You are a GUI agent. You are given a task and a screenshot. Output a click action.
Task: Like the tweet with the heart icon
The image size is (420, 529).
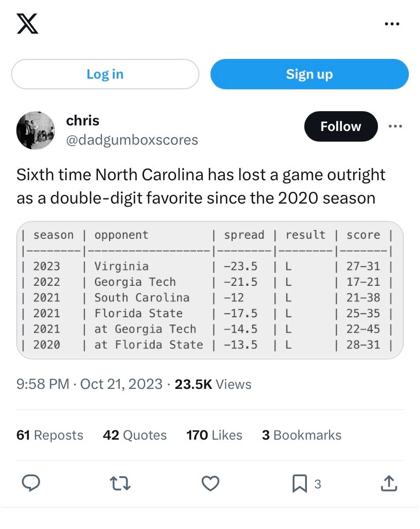tap(210, 484)
